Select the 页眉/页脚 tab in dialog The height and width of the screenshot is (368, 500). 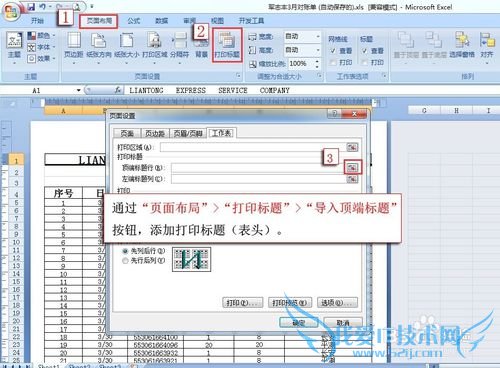pyautogui.click(x=188, y=133)
